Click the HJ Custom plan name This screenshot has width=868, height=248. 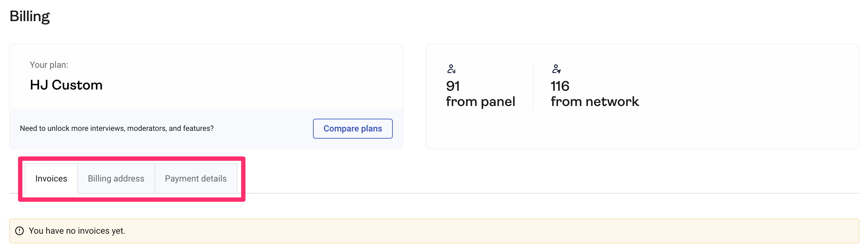66,85
